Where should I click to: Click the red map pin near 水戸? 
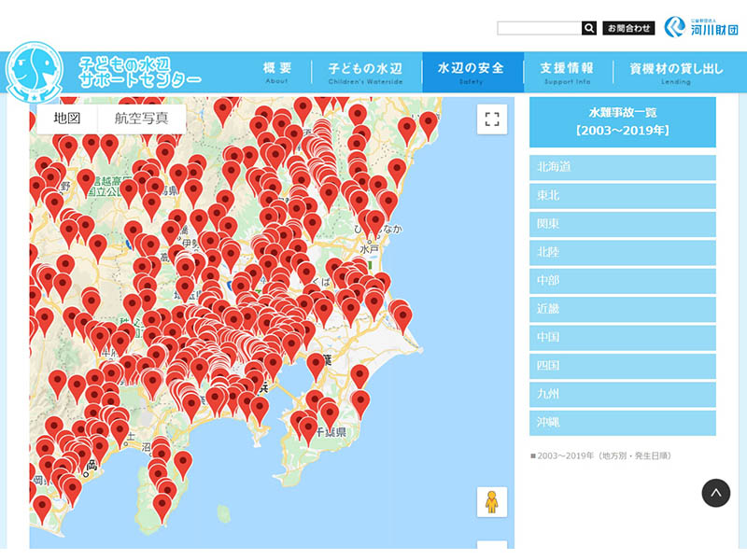[375, 222]
